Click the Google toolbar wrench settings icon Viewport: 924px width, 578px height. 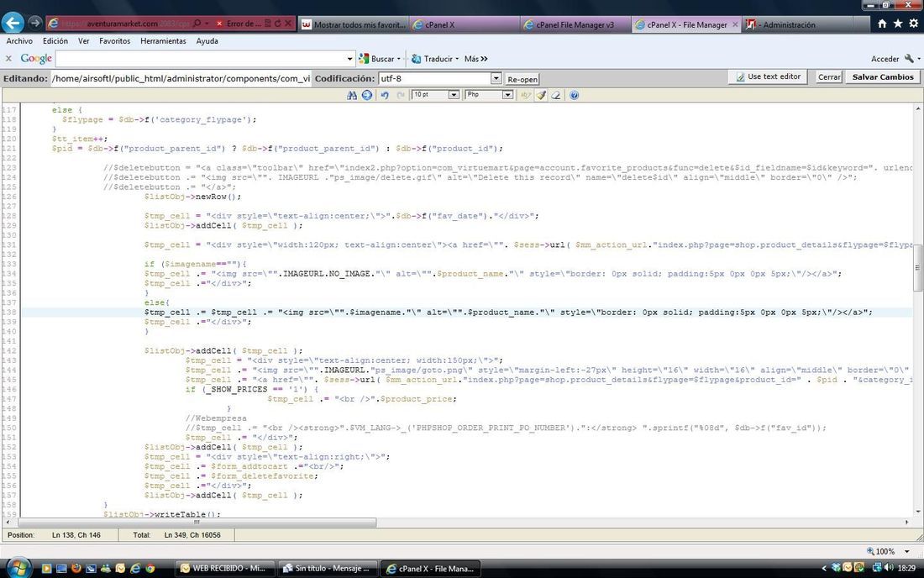(x=909, y=58)
